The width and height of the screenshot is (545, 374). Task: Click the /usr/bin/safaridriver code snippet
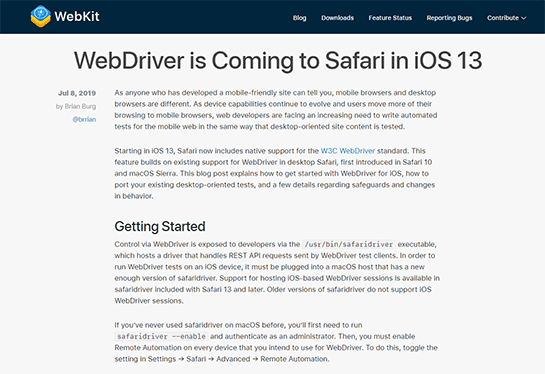(x=349, y=244)
